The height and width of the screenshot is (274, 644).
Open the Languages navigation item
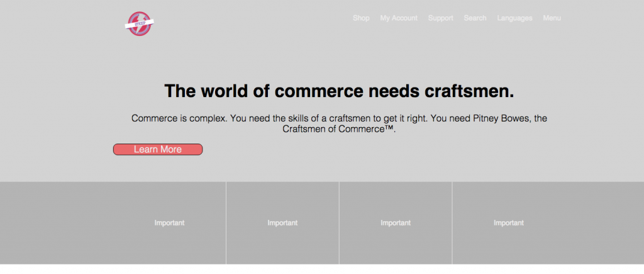click(x=514, y=18)
